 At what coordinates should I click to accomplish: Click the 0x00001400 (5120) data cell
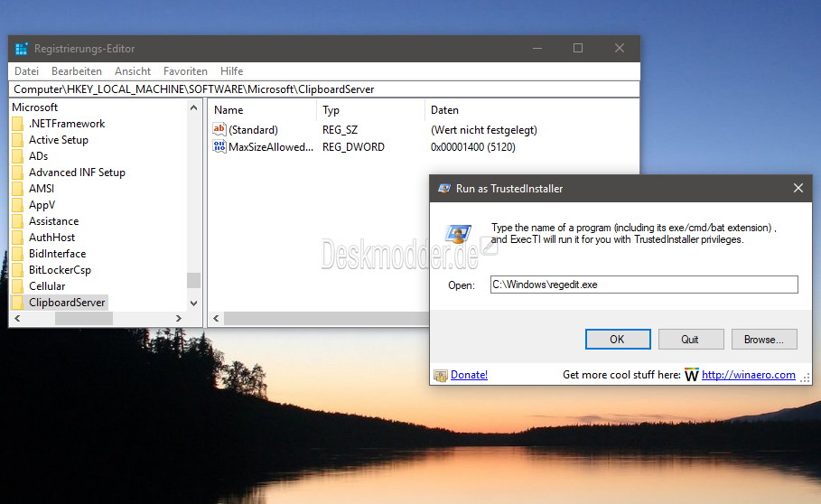[472, 147]
